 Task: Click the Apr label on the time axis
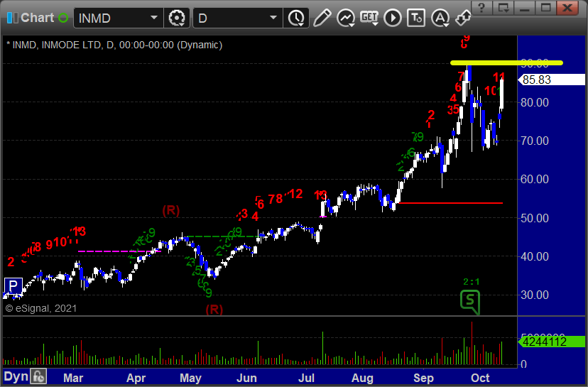136,378
